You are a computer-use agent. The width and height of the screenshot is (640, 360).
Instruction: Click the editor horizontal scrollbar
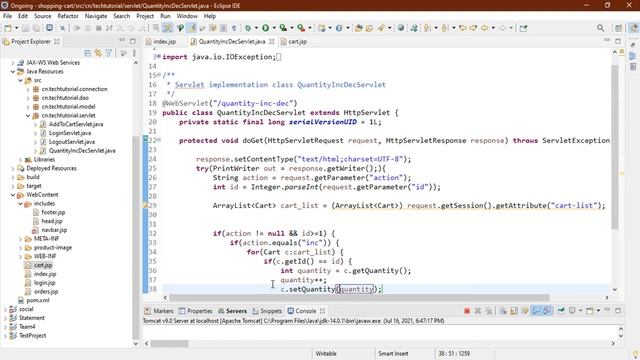(x=359, y=298)
